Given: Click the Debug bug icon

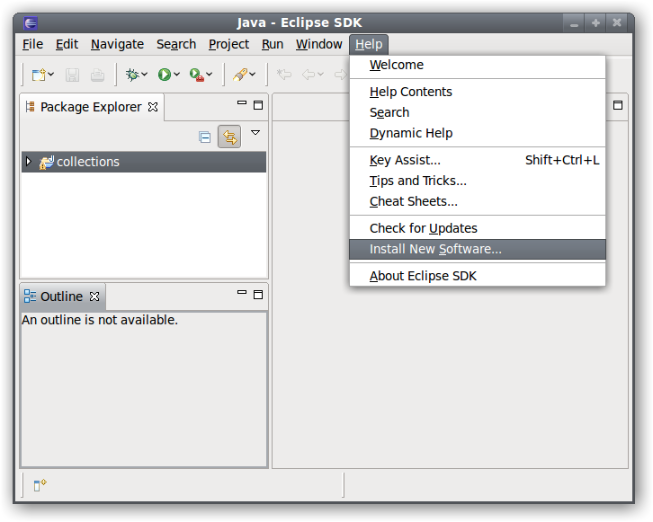Looking at the screenshot, I should click(132, 75).
